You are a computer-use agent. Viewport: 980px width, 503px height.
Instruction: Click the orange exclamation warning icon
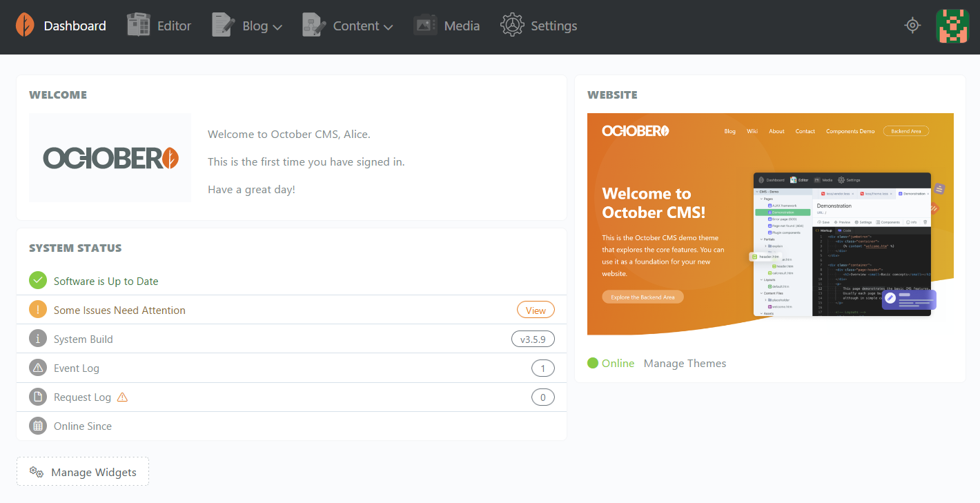38,310
